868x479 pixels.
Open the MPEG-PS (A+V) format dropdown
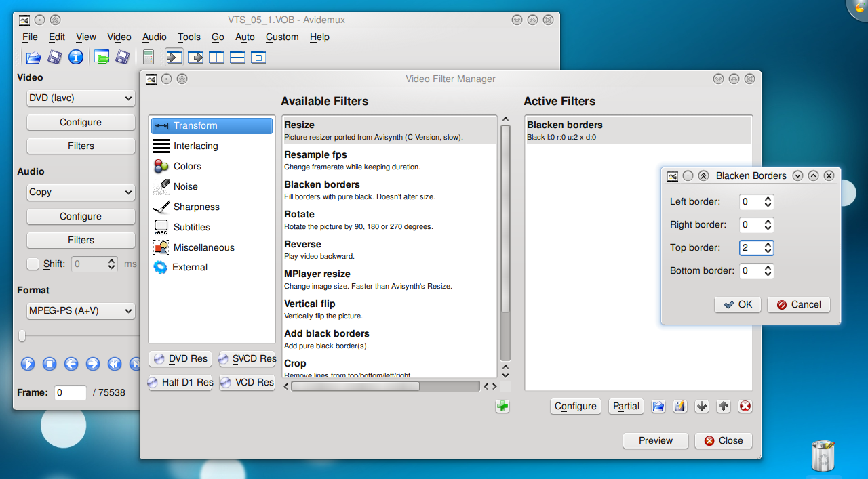point(81,310)
